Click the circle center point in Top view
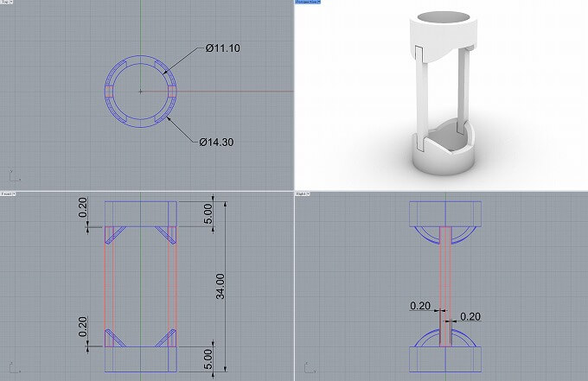588x381 pixels. tap(140, 90)
